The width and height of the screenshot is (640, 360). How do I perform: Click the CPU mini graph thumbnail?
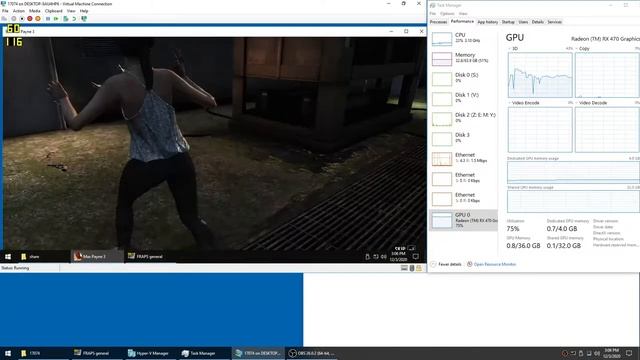tap(442, 39)
